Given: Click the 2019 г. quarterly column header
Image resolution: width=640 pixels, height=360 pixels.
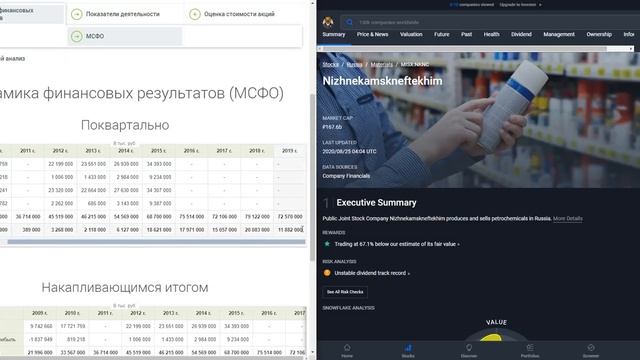Looking at the screenshot, I should click(x=289, y=151).
